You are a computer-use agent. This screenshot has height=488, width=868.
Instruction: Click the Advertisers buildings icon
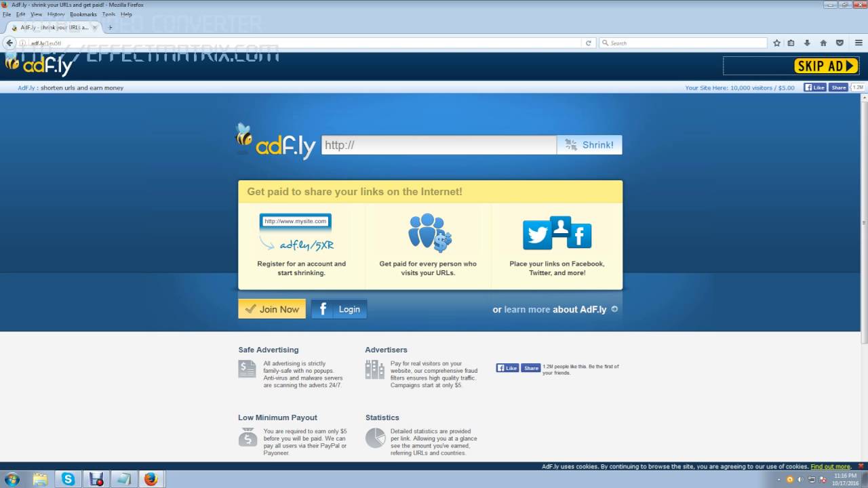coord(374,369)
